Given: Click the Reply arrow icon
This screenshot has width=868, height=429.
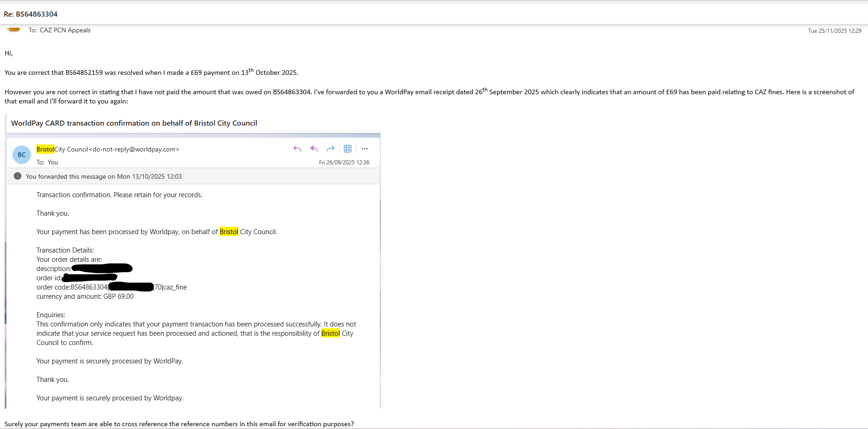Looking at the screenshot, I should [297, 149].
